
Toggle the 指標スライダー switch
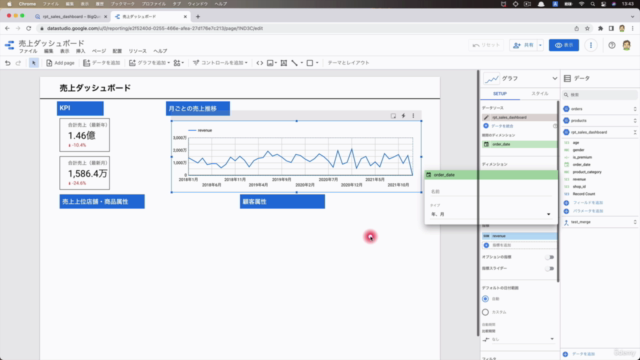point(550,269)
